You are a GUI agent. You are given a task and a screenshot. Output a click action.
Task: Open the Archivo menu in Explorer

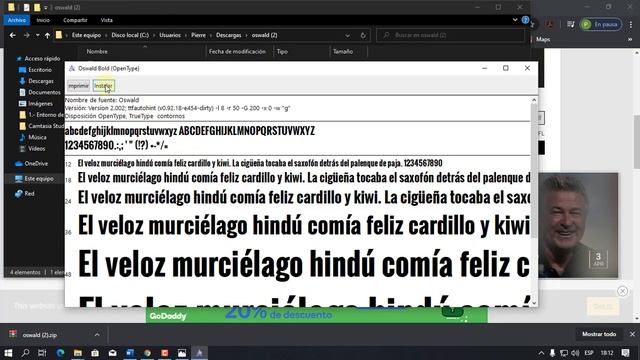pos(17,20)
